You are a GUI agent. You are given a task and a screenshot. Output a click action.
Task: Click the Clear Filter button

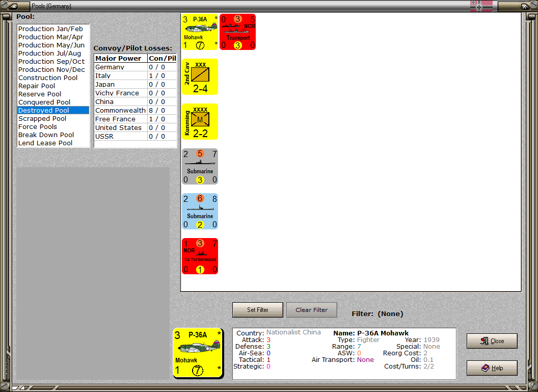click(x=312, y=310)
